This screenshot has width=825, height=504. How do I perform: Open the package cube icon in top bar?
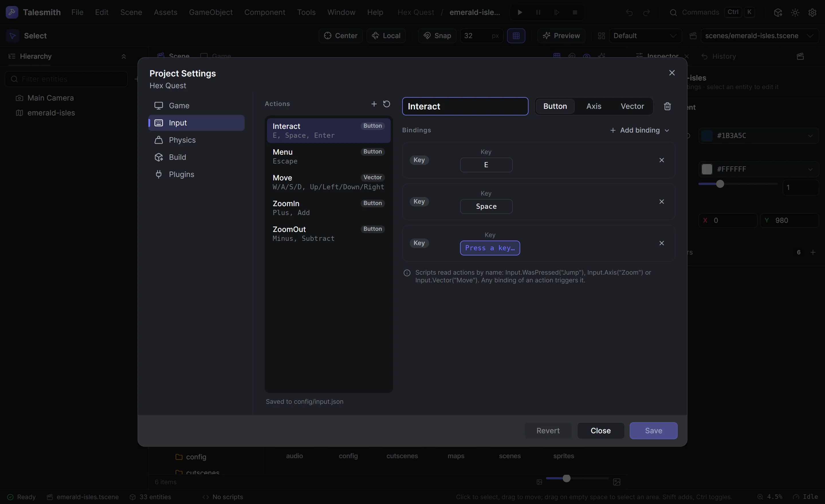pyautogui.click(x=778, y=12)
